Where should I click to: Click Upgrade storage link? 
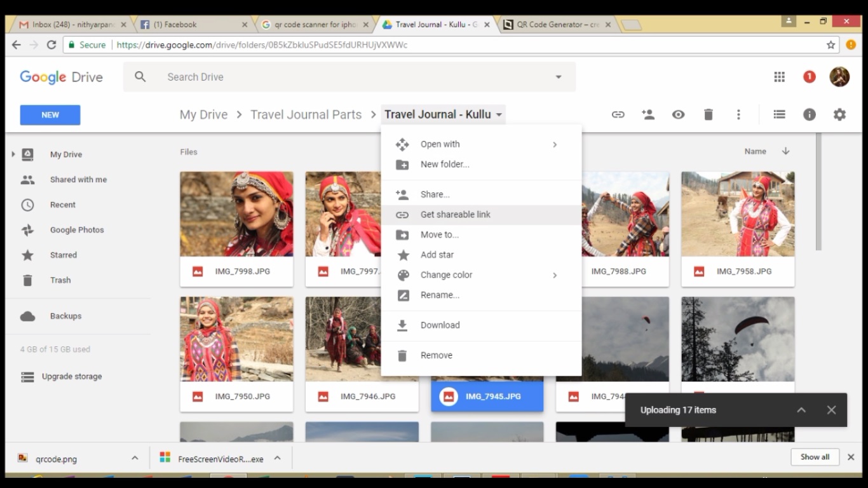point(72,376)
